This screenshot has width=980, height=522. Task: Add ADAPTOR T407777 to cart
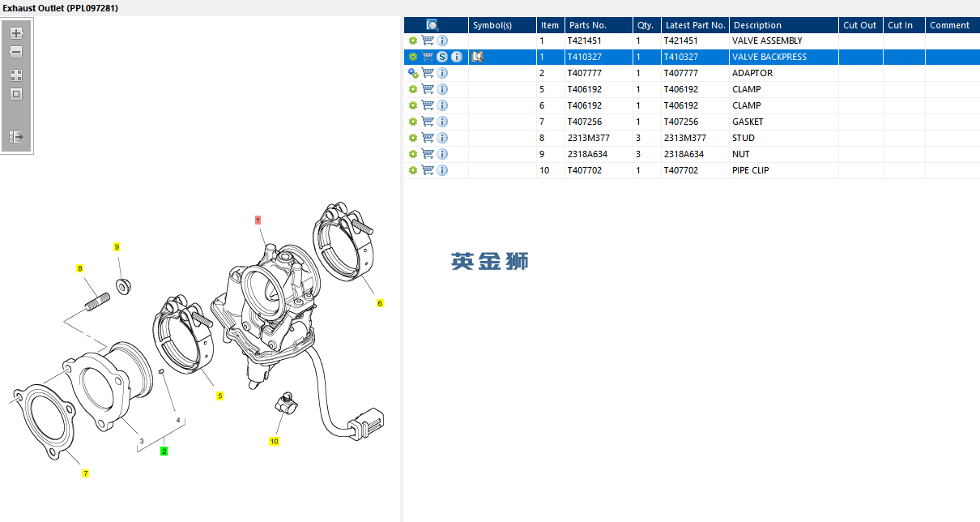[428, 73]
